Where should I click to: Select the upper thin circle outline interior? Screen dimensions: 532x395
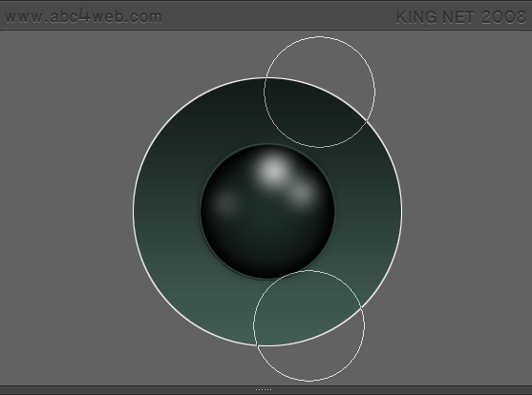[x=320, y=92]
